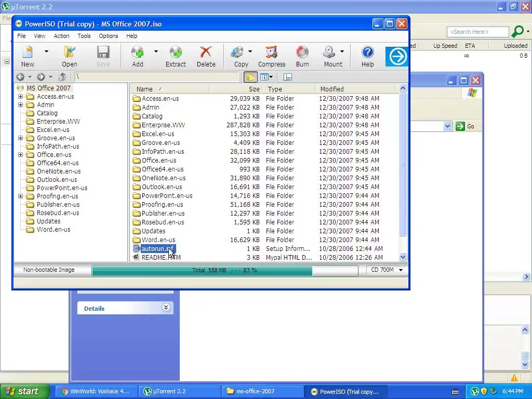The height and width of the screenshot is (399, 532).
Task: Open the Help menu
Action: tap(131, 36)
